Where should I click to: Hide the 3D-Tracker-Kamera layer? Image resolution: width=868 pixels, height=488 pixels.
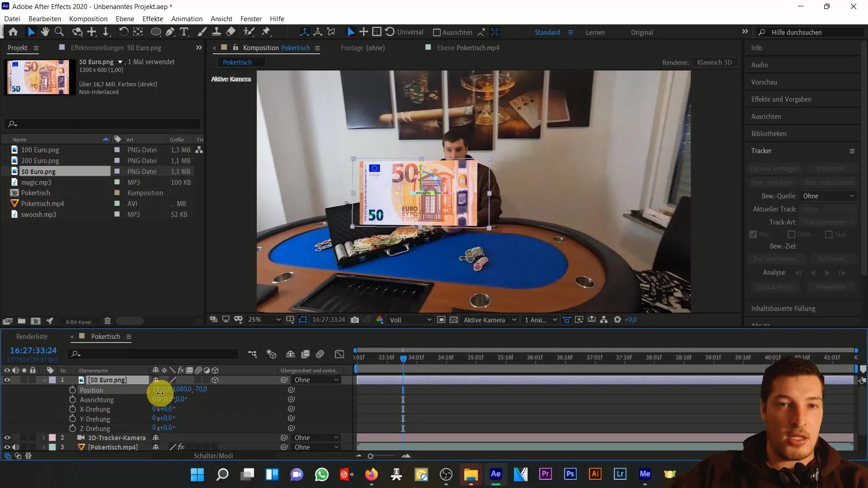7,438
